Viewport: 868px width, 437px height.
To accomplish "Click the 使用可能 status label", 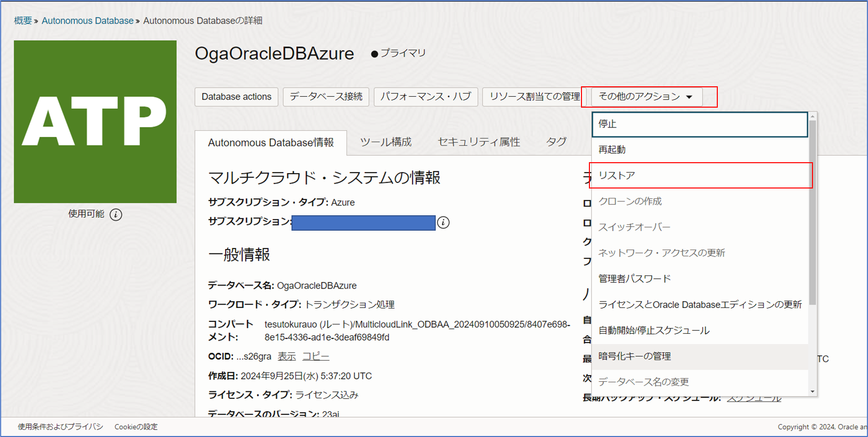I will click(x=86, y=214).
